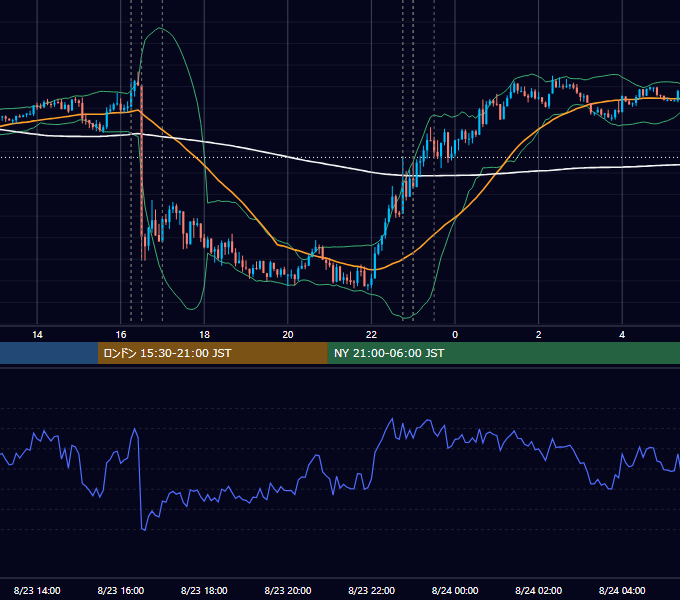This screenshot has width=680, height=600.
Task: Click the 18 hour axis label
Action: point(204,335)
